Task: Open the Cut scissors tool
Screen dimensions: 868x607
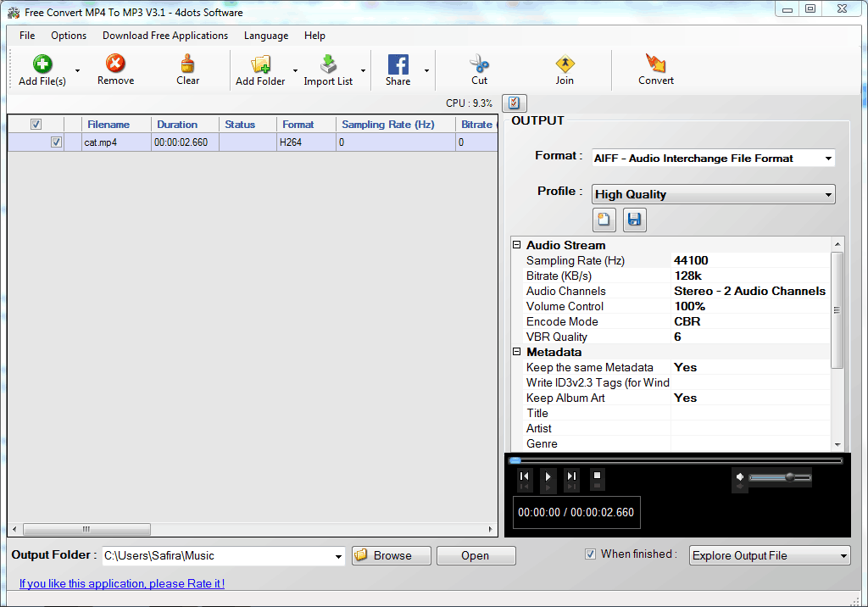Action: point(480,64)
